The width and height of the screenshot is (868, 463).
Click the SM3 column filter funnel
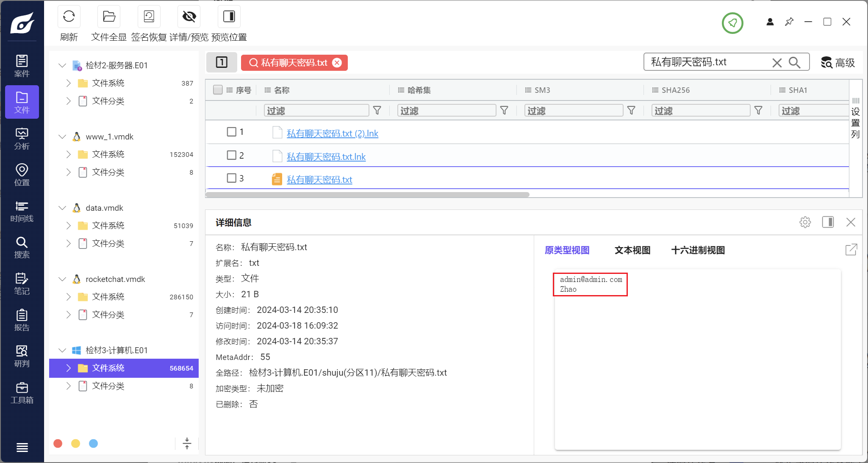(x=631, y=111)
